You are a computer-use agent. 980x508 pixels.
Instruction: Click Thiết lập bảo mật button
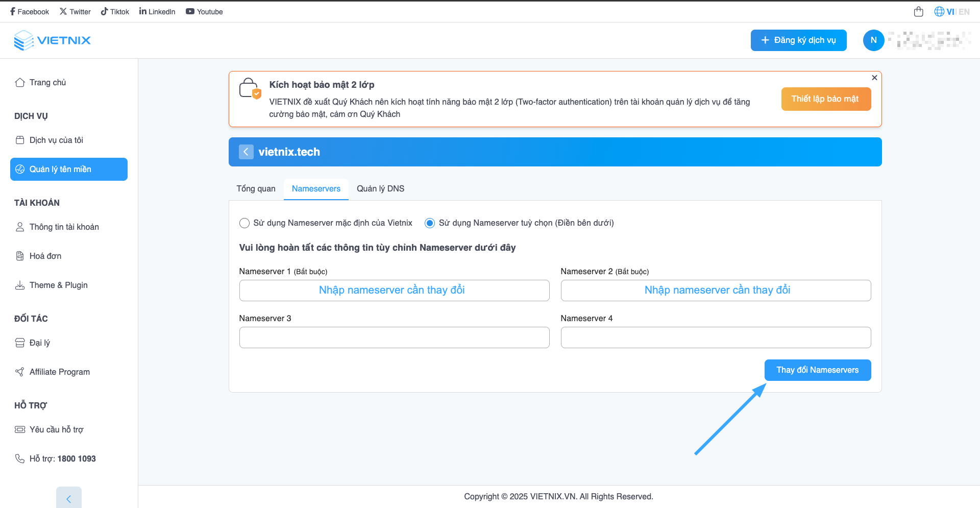pos(825,99)
